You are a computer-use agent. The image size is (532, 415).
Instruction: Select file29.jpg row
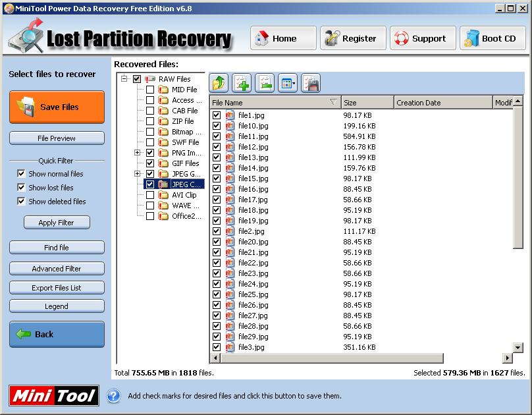[361, 337]
